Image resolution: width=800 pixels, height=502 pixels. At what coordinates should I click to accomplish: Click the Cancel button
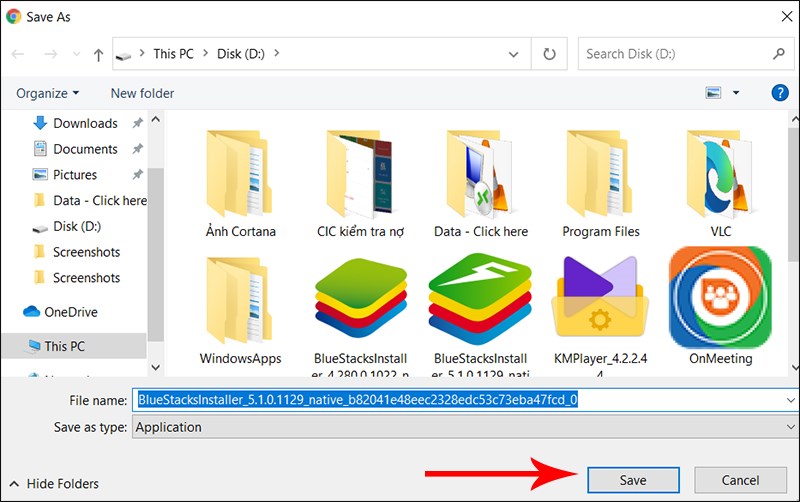(x=740, y=480)
